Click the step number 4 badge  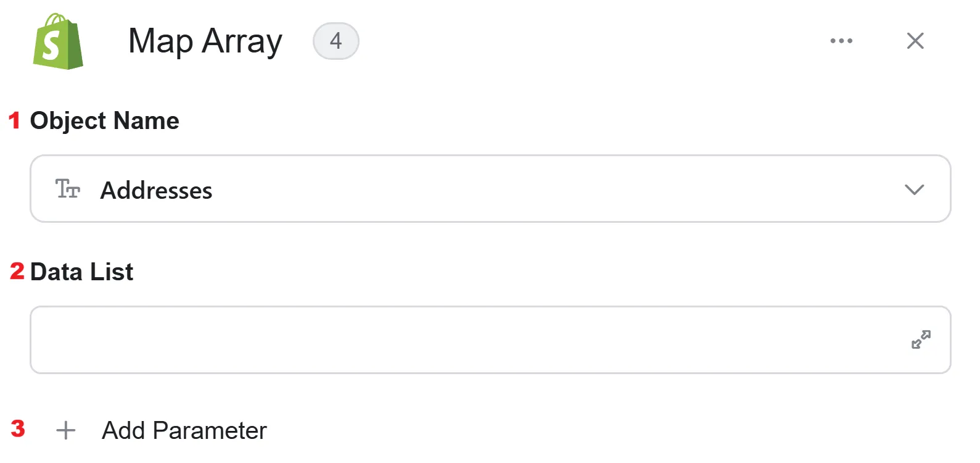[x=336, y=41]
